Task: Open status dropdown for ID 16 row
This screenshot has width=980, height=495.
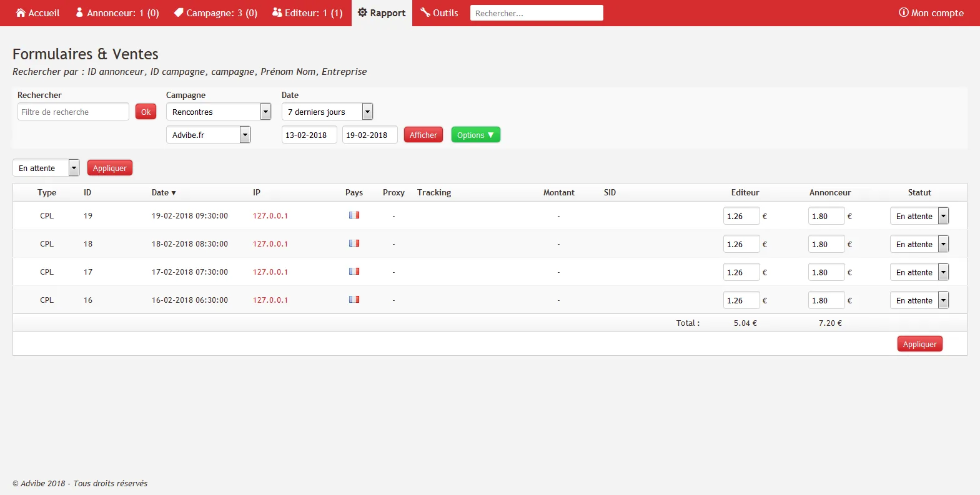Action: point(919,300)
